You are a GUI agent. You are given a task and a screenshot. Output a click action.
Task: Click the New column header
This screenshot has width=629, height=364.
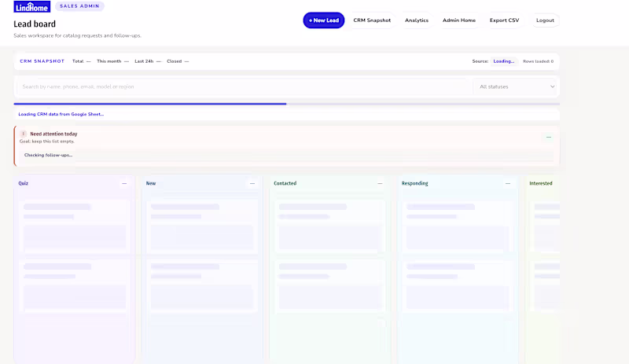click(x=151, y=183)
